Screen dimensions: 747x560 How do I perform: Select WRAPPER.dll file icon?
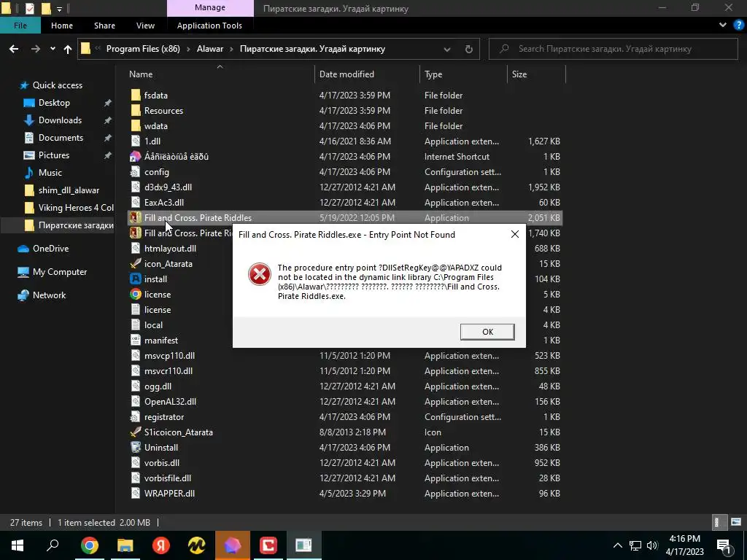(136, 494)
